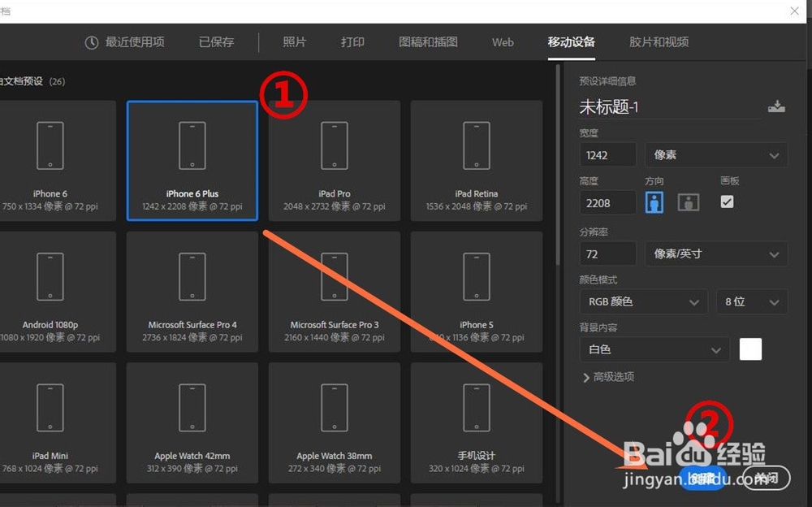The image size is (812, 507).
Task: Click the Apple Watch 38mm device icon
Action: tap(334, 408)
